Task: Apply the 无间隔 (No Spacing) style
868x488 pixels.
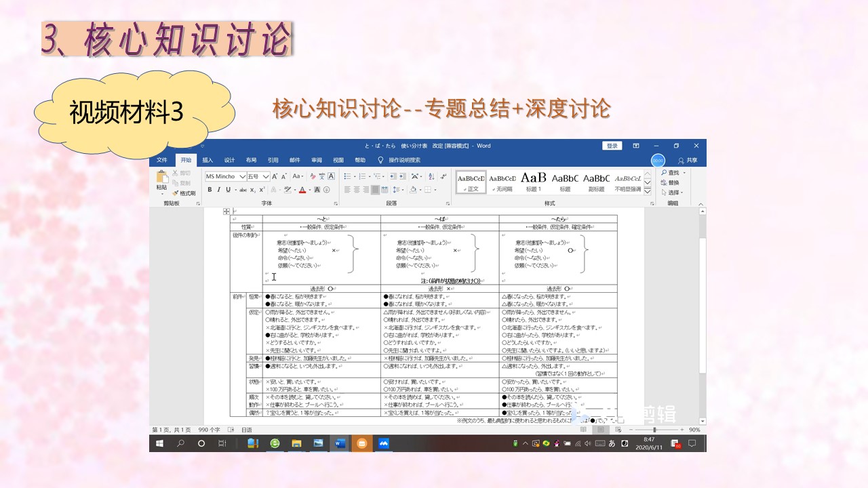Action: tap(502, 182)
